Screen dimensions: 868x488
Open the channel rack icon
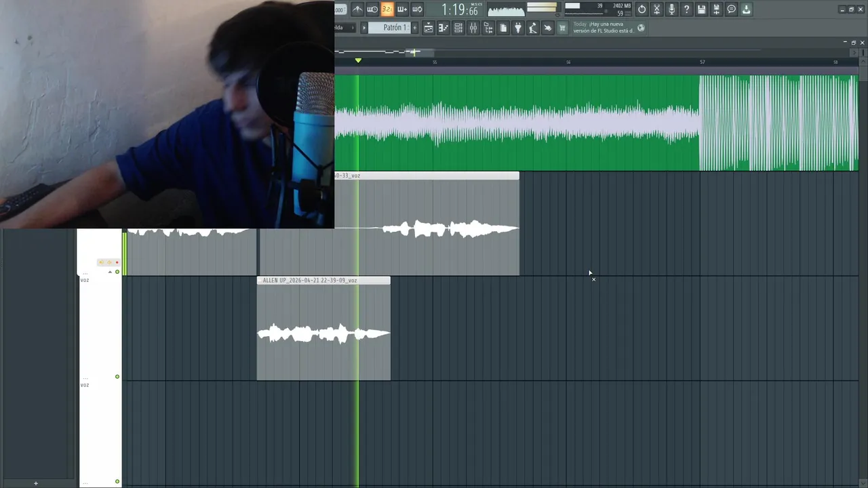coord(458,28)
